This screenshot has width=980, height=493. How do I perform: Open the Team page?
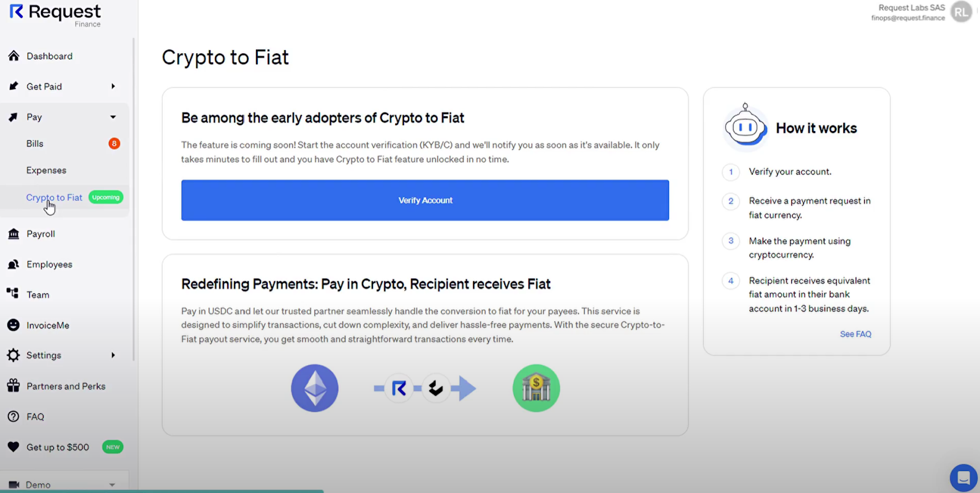38,295
